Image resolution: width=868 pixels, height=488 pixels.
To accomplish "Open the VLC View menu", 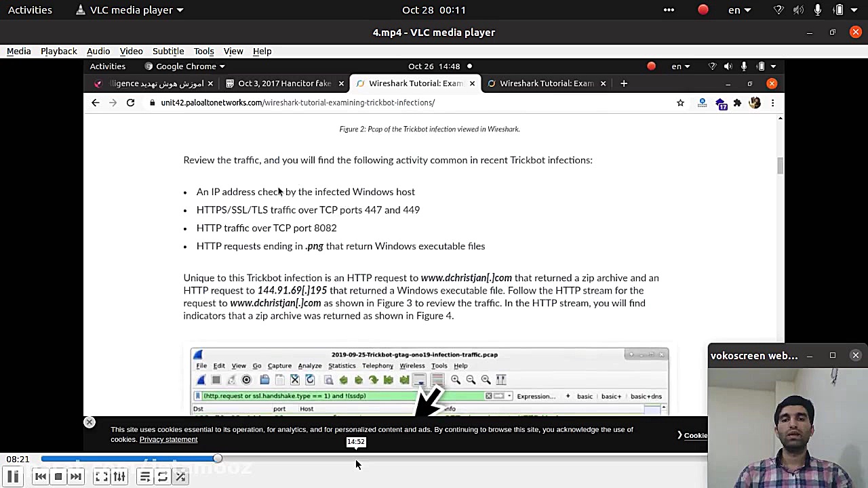I will 233,51.
